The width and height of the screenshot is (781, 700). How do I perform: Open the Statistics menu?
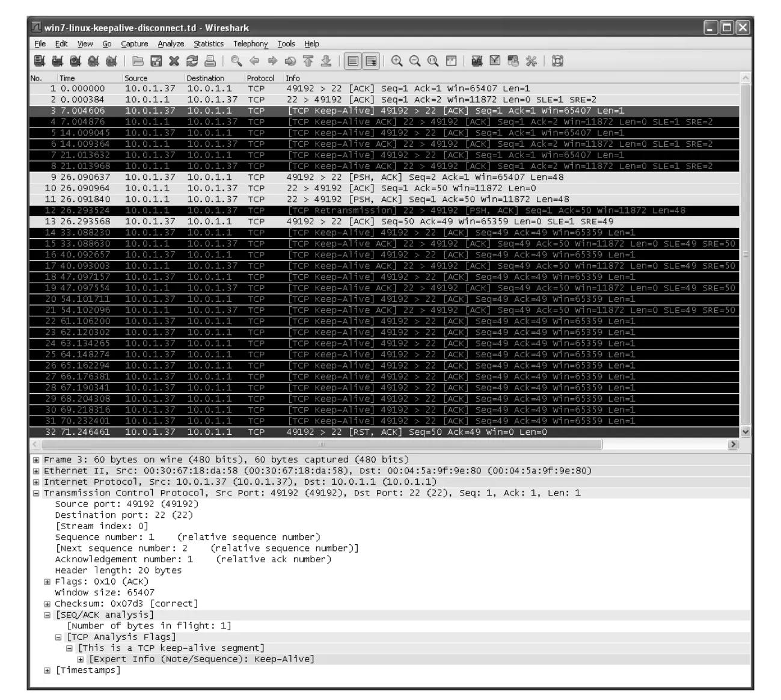[x=209, y=44]
